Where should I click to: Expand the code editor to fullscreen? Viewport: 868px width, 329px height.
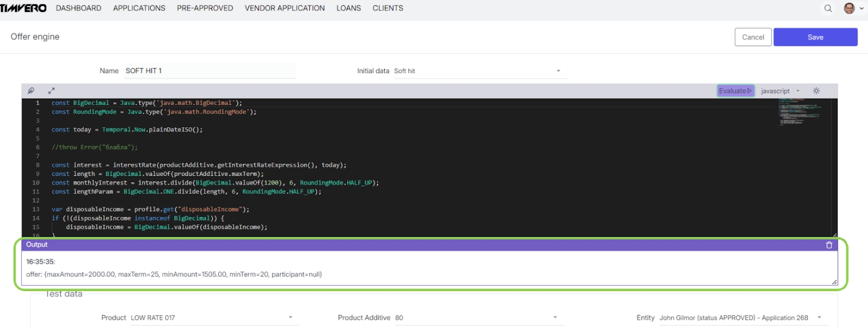[x=52, y=91]
